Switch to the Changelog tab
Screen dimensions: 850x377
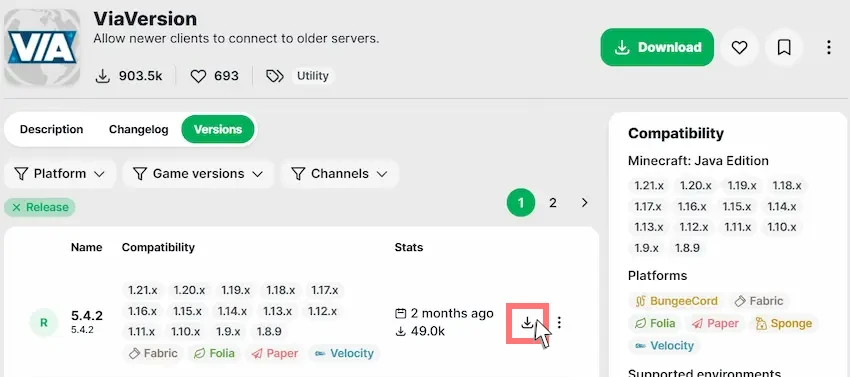point(138,130)
